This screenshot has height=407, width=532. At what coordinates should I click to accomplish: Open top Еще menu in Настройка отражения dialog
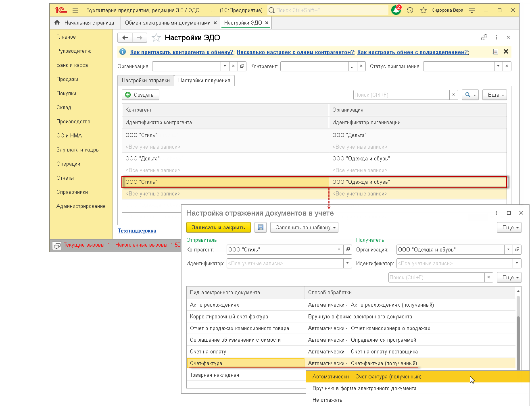pos(509,227)
